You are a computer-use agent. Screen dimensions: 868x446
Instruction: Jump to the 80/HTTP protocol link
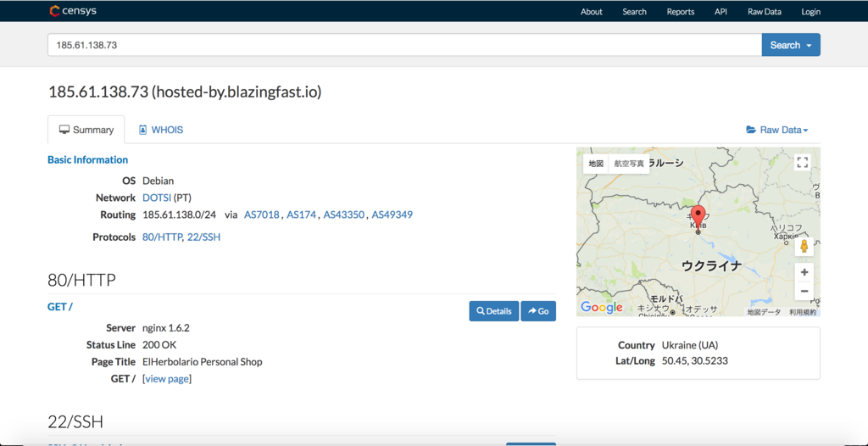[x=162, y=237]
